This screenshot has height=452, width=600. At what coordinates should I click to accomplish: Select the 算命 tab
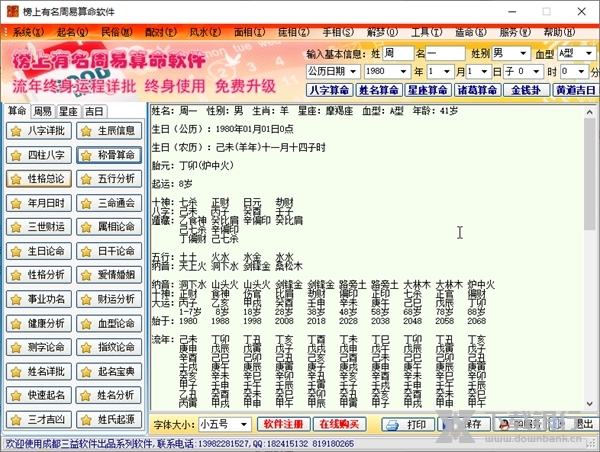pos(17,111)
